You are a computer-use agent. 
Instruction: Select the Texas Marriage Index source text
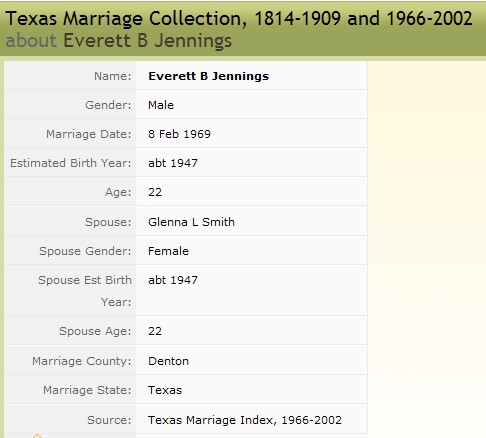pyautogui.click(x=245, y=420)
